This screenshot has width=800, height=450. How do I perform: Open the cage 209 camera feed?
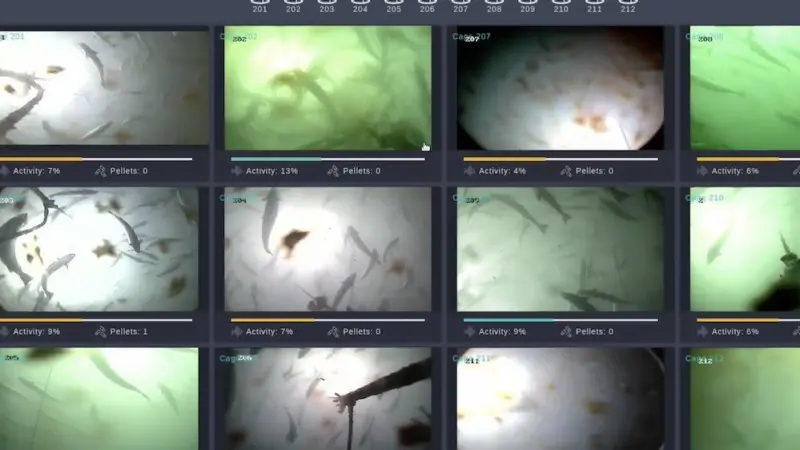tap(560, 249)
